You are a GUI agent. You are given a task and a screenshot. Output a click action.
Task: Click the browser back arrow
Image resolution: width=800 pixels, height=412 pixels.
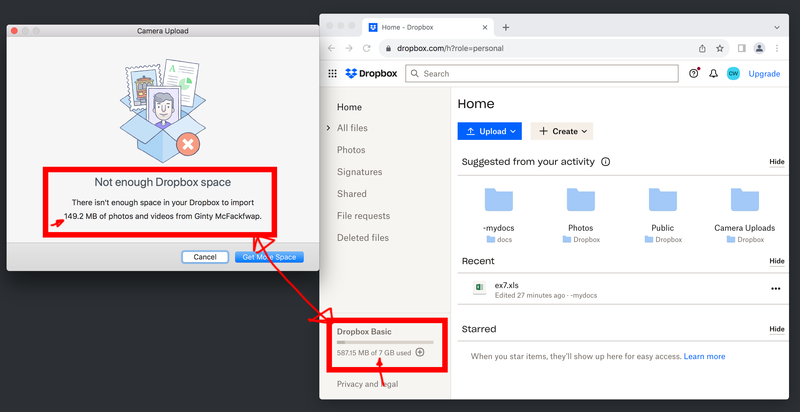331,48
